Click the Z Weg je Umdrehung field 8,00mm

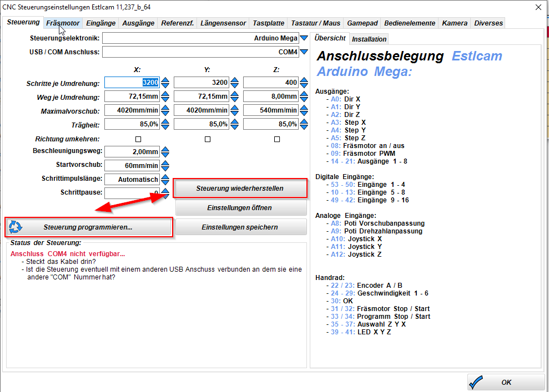[x=271, y=96]
